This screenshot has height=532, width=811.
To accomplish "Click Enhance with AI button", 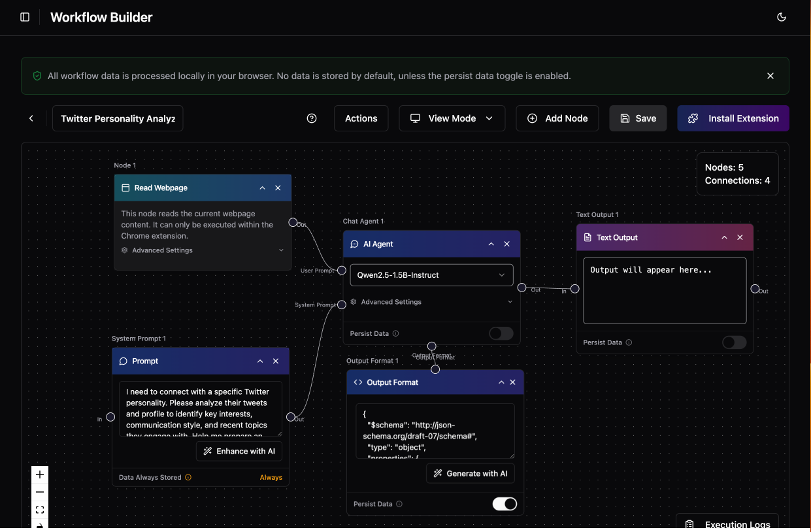I will pyautogui.click(x=239, y=451).
